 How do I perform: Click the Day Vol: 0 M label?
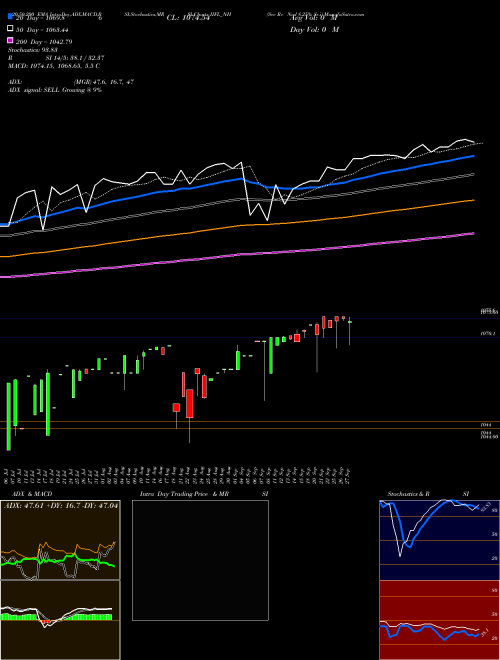[314, 29]
